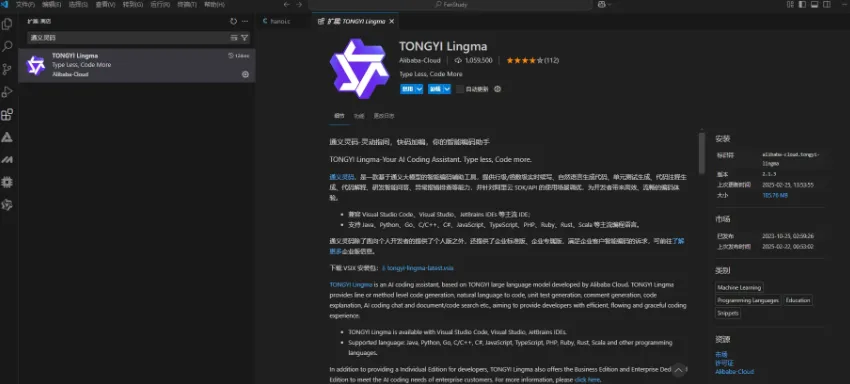Navigate back with the left arrow
Image resolution: width=850 pixels, height=384 pixels.
pyautogui.click(x=287, y=4)
